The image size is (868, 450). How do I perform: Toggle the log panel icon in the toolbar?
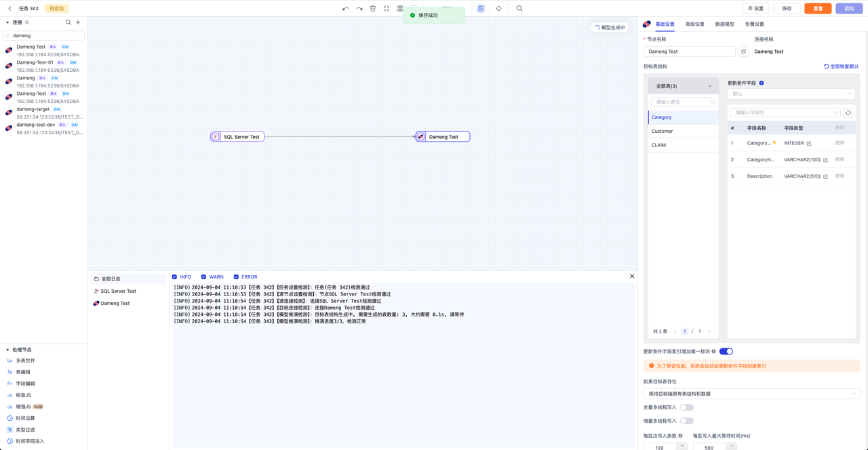point(481,9)
